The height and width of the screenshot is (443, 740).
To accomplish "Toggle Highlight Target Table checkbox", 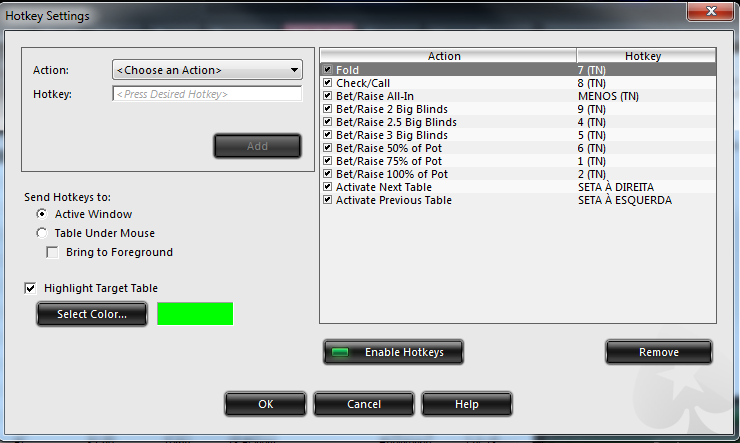I will (x=30, y=288).
